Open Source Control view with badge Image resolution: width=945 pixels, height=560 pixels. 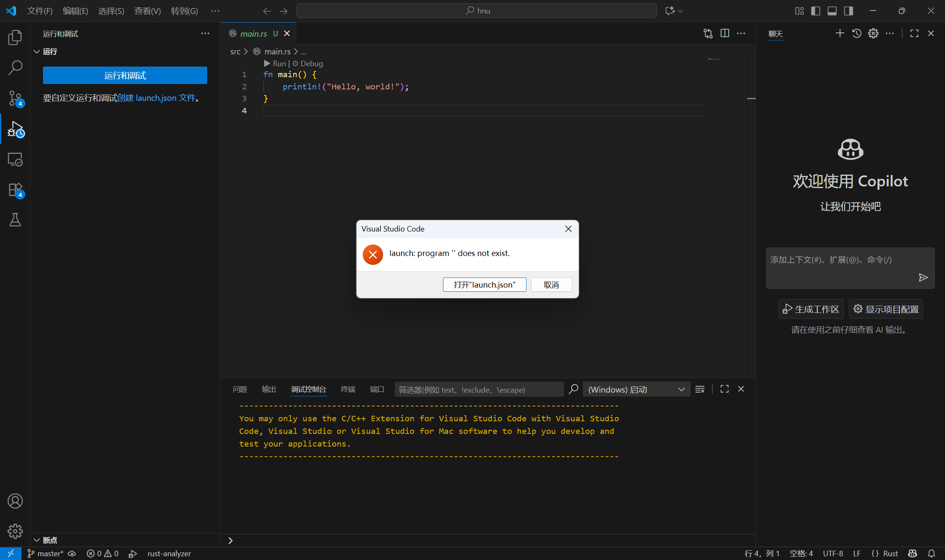15,98
